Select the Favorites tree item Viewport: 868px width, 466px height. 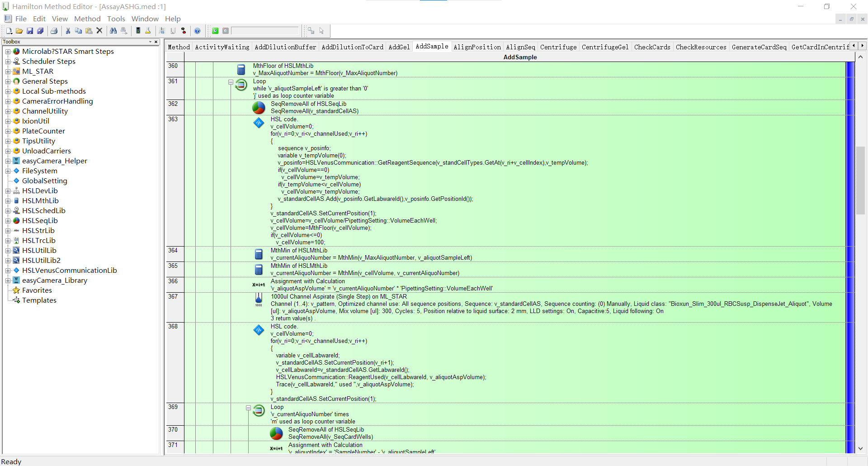coord(37,290)
